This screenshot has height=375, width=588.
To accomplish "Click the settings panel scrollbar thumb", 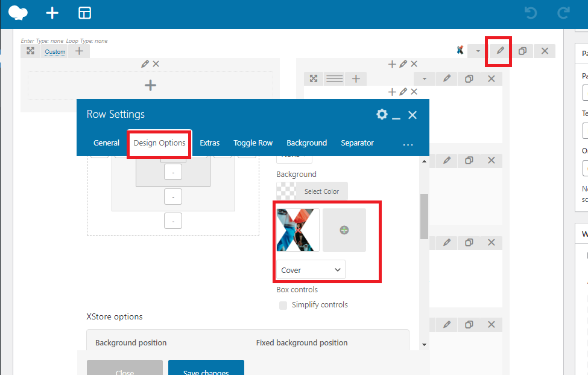I will [x=424, y=216].
